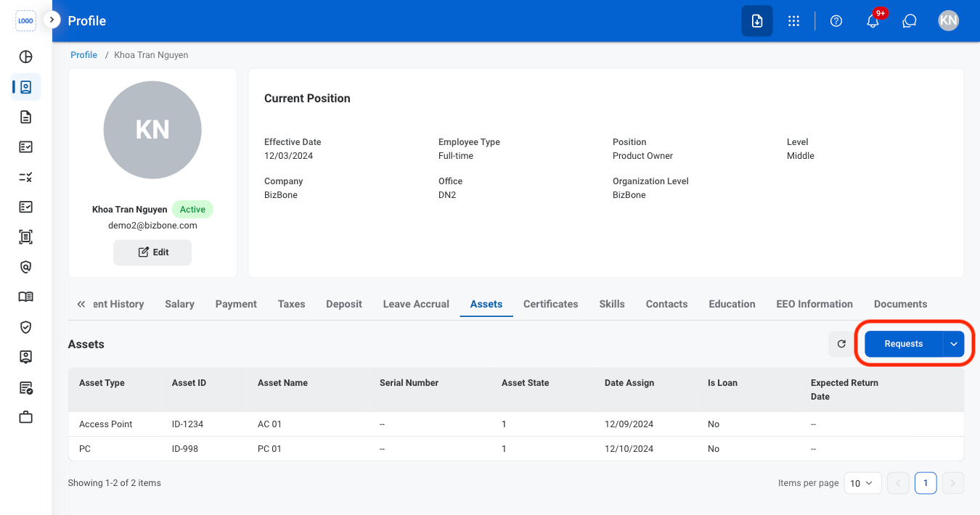
Task: Open the scan frame sidebar icon
Action: [x=26, y=236]
